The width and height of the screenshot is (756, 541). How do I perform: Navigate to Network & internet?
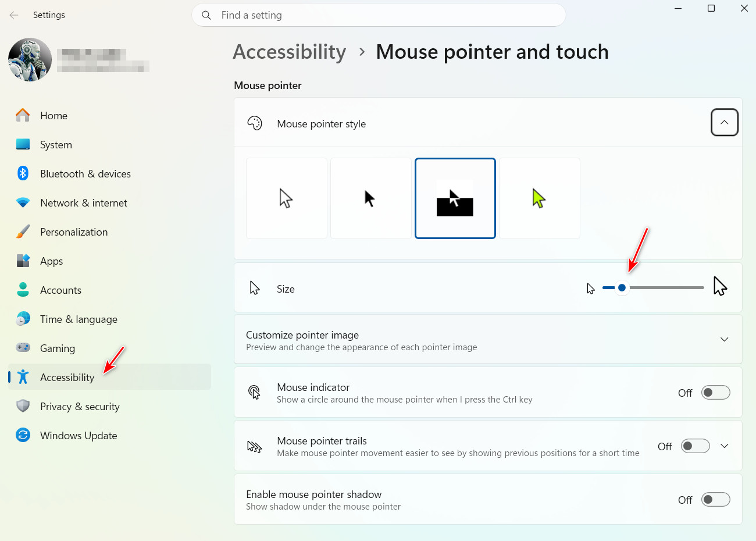pos(109,202)
